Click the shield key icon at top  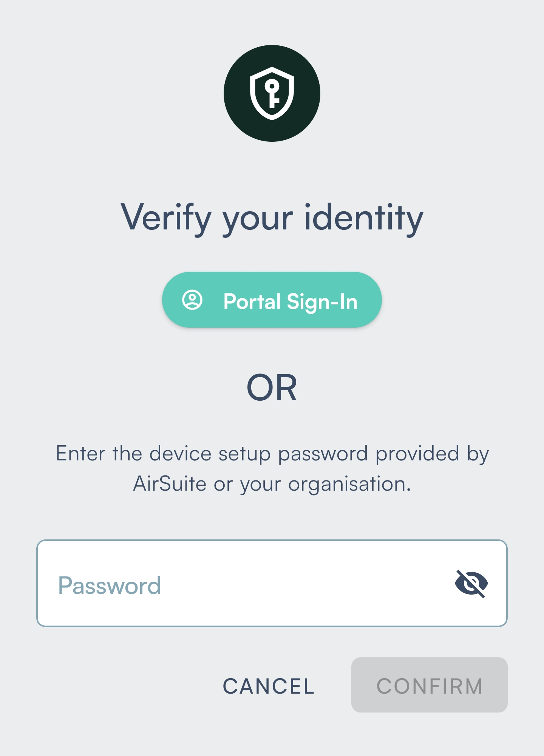[x=272, y=93]
